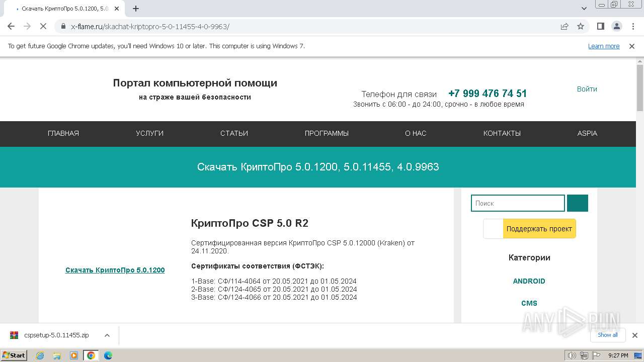Close the КриптоПро download tab
644x362 pixels.
117,9
